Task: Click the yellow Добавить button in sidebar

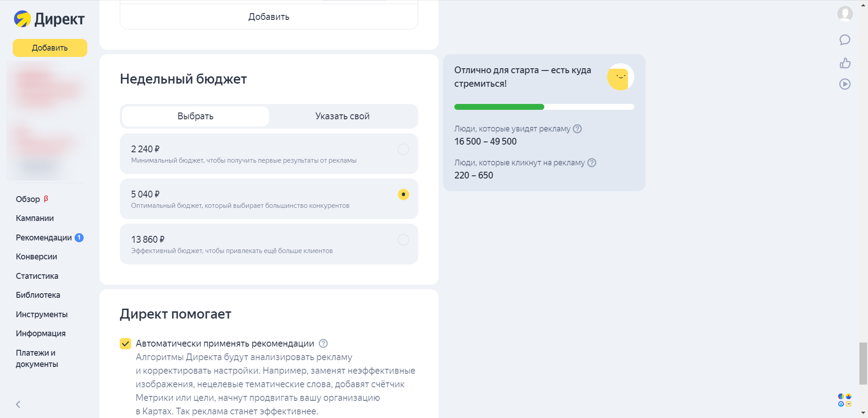Action: [x=50, y=48]
